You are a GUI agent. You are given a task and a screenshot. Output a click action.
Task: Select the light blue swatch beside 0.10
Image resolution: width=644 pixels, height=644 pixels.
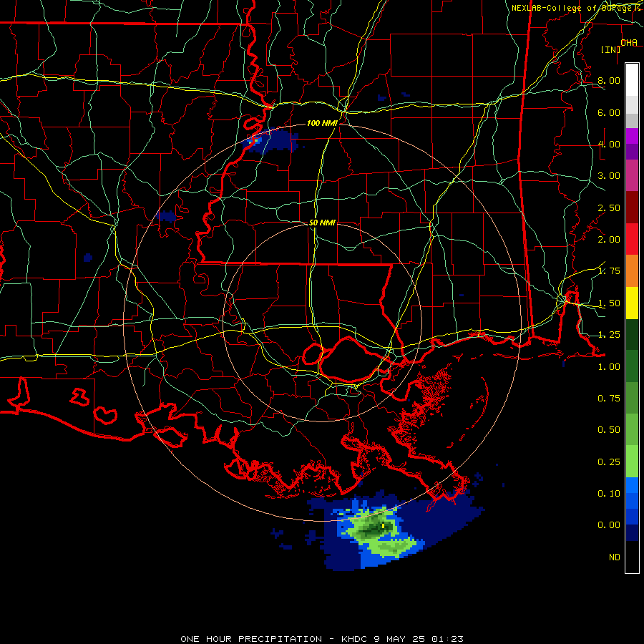[632, 485]
